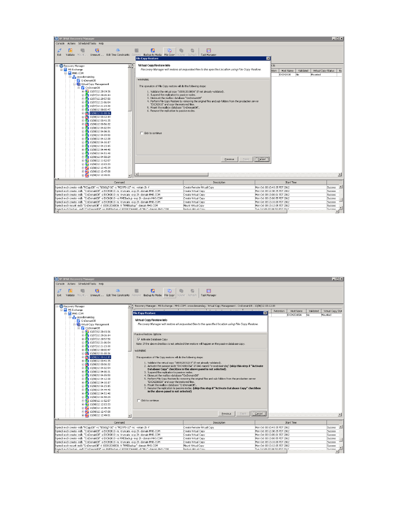Open the Actions menu in upper window
This screenshot has width=400, height=532.
click(x=72, y=44)
